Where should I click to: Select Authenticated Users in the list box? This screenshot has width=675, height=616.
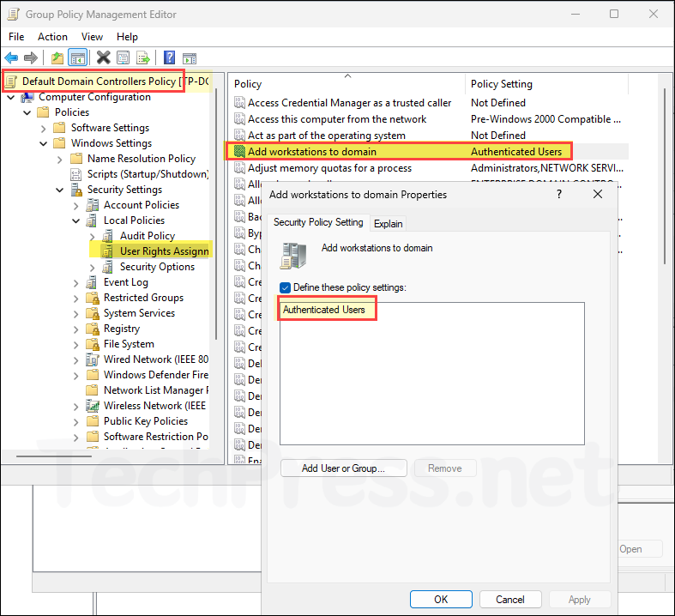[x=323, y=310]
